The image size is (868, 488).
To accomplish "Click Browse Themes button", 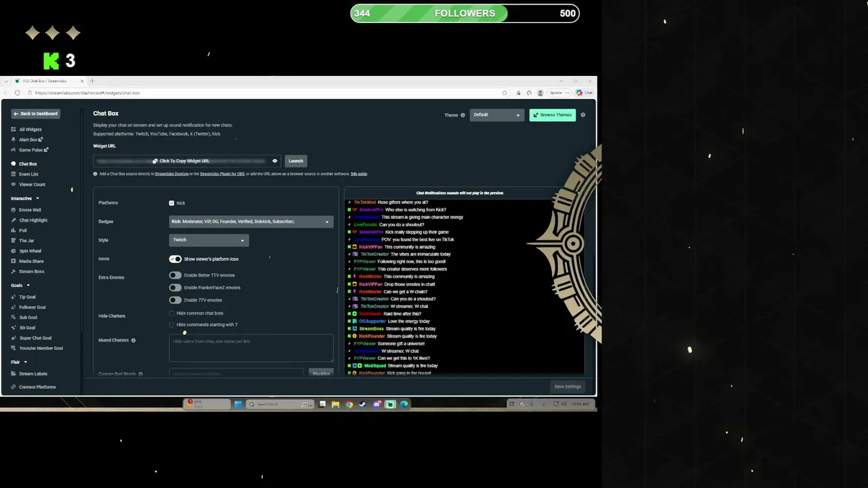I will point(553,115).
